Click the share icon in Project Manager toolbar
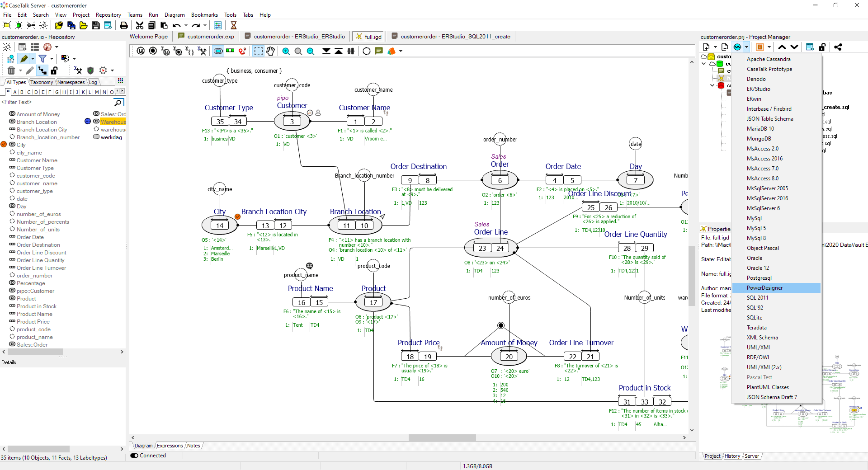Screen dimensions: 868x470 838,47
